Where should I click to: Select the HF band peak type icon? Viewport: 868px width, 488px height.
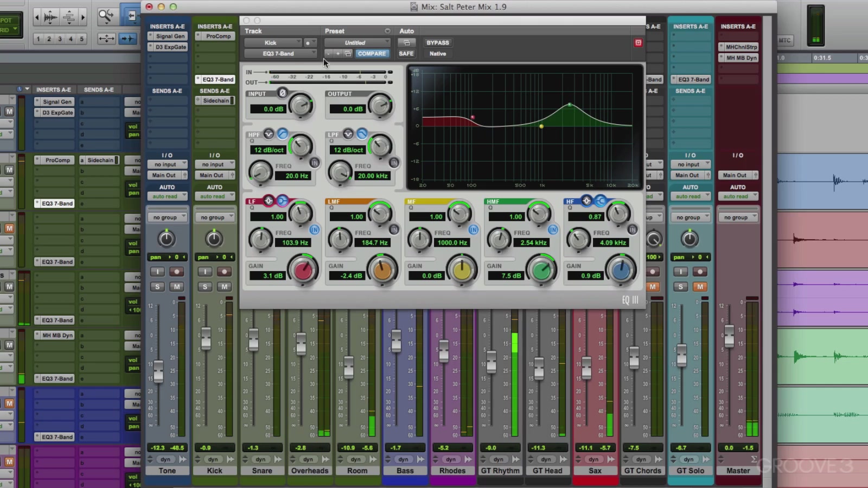(x=586, y=201)
